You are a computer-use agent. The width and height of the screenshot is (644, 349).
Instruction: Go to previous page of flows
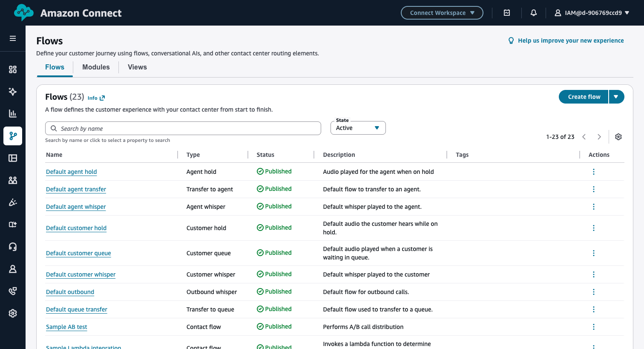point(584,137)
